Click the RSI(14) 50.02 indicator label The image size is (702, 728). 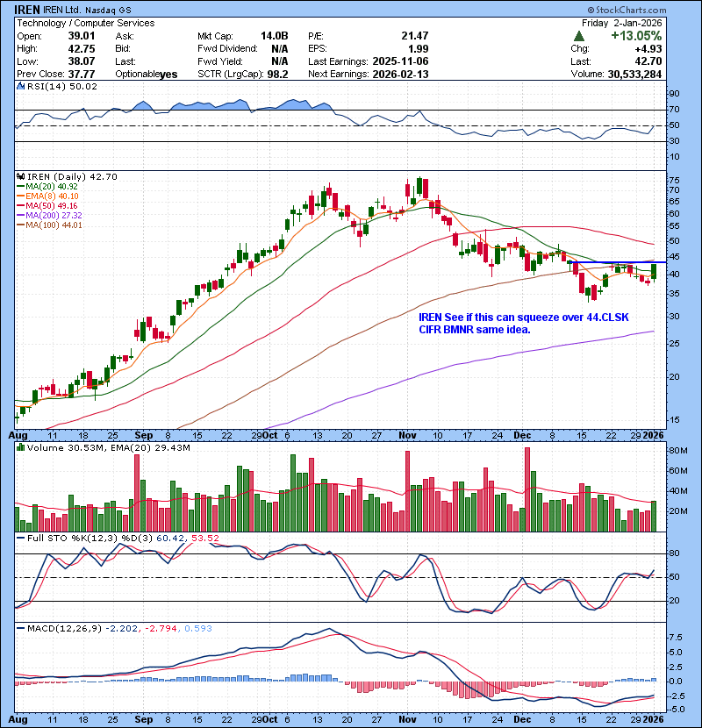[62, 86]
